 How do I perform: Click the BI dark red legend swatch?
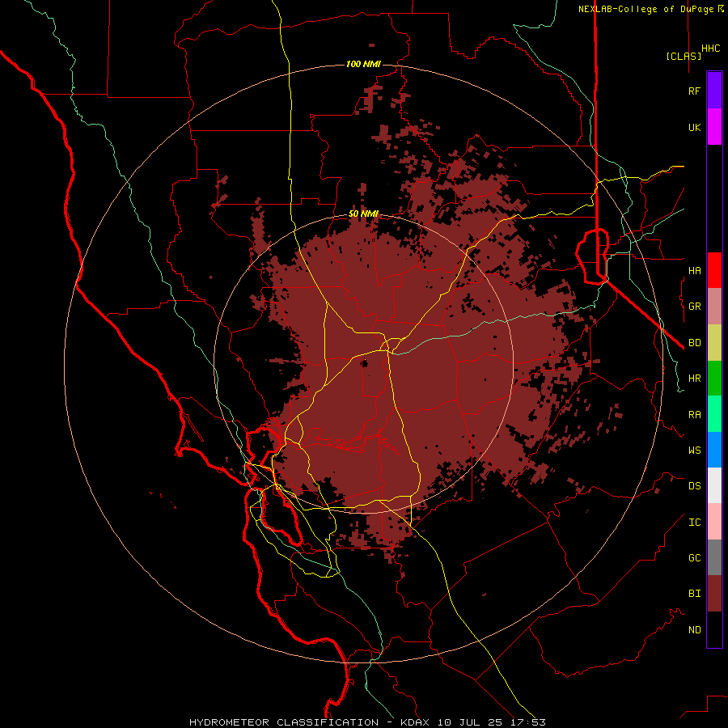tap(714, 594)
